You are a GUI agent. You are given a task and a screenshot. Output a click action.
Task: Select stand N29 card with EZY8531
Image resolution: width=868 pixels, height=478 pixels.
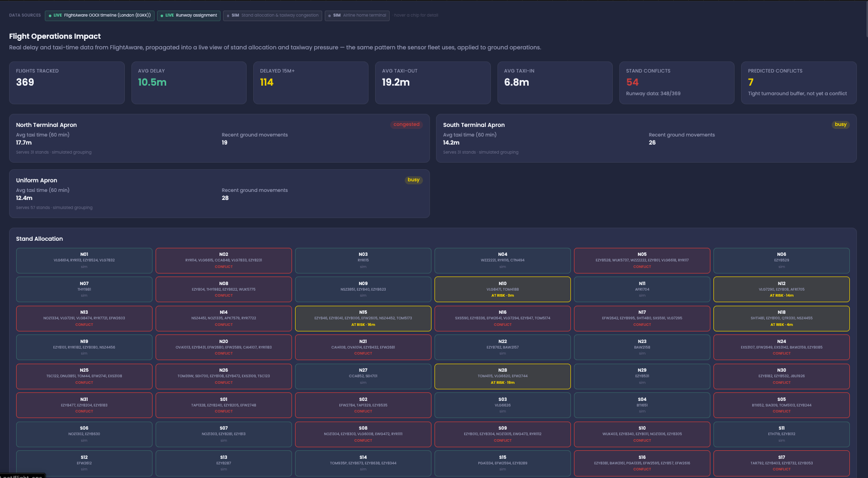click(642, 376)
